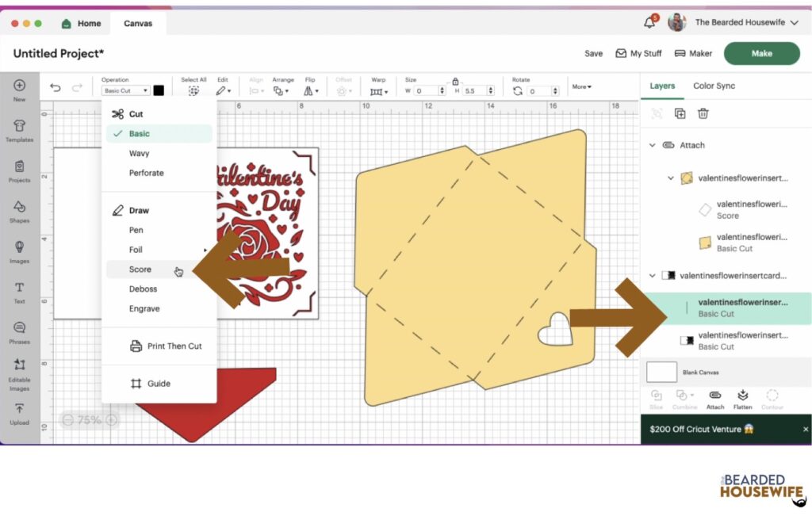
Task: Choose Score from the operation menu
Action: (x=140, y=269)
